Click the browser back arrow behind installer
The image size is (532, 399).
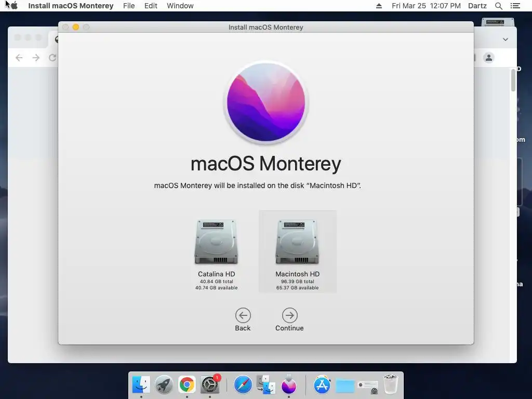19,58
